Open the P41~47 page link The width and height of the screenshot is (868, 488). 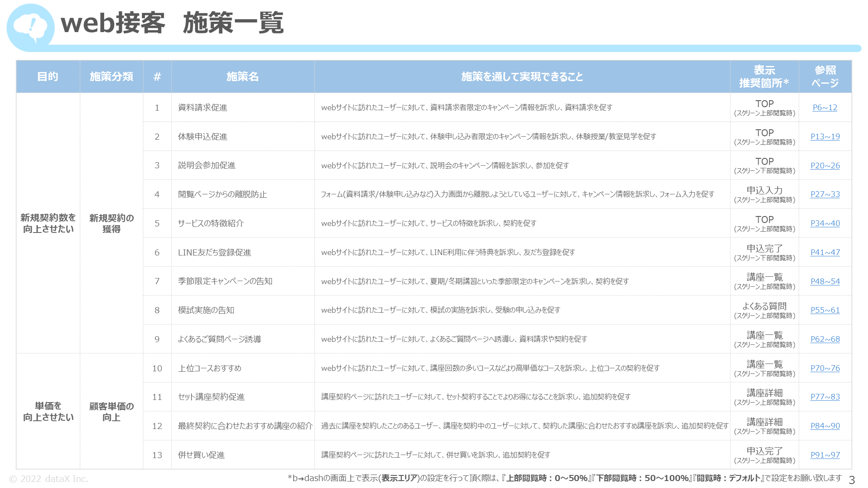click(825, 252)
